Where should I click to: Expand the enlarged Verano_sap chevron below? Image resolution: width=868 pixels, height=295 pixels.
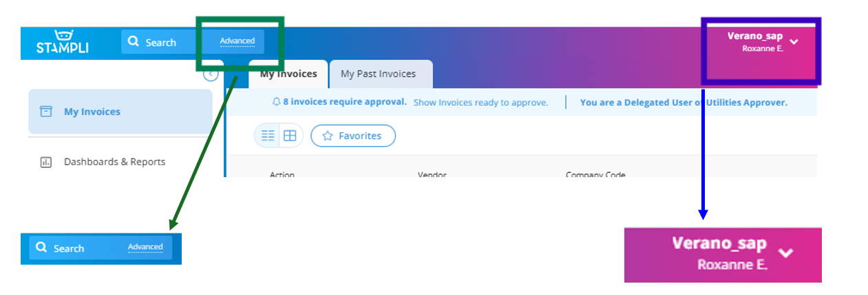(x=786, y=252)
